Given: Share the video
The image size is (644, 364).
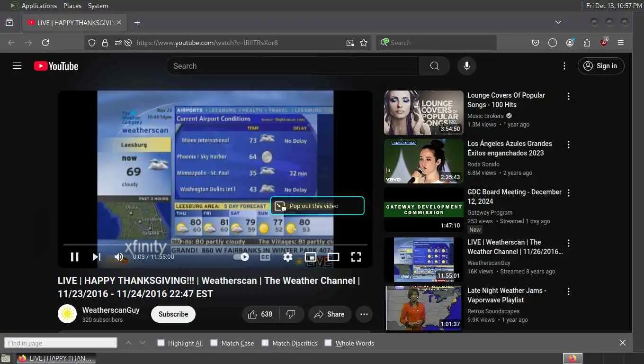Looking at the screenshot, I should 330,314.
